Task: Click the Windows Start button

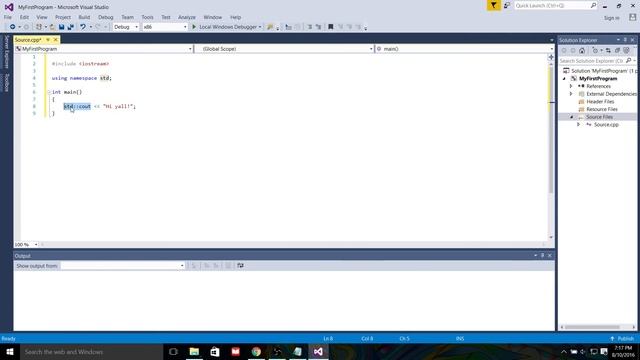Action: point(10,351)
